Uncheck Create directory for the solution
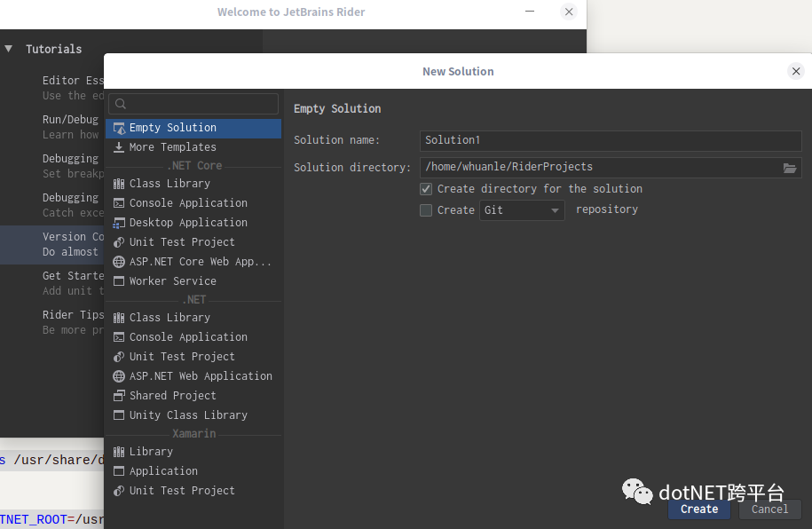Viewport: 812px width, 529px height. (x=426, y=189)
